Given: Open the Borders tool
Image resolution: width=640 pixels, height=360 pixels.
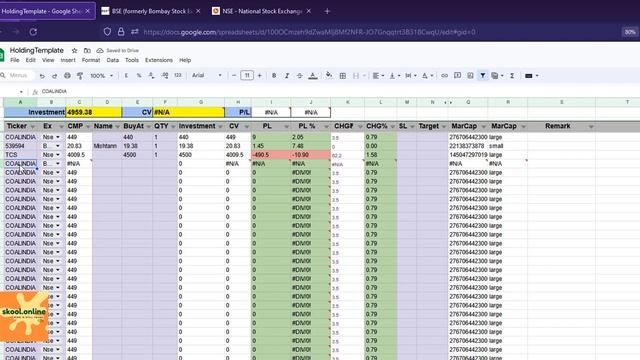Looking at the screenshot, I should (343, 76).
